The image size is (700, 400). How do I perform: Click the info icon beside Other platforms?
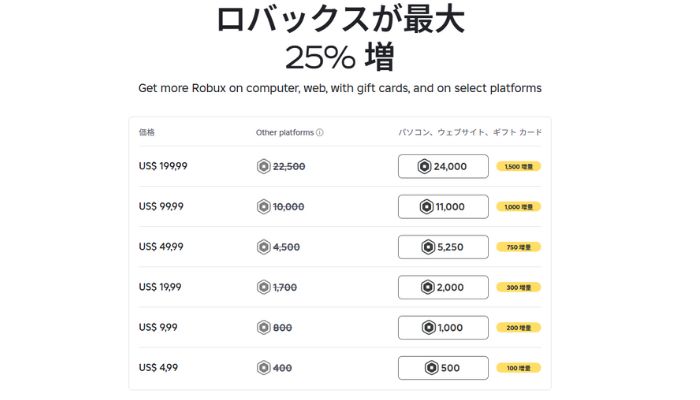(320, 132)
